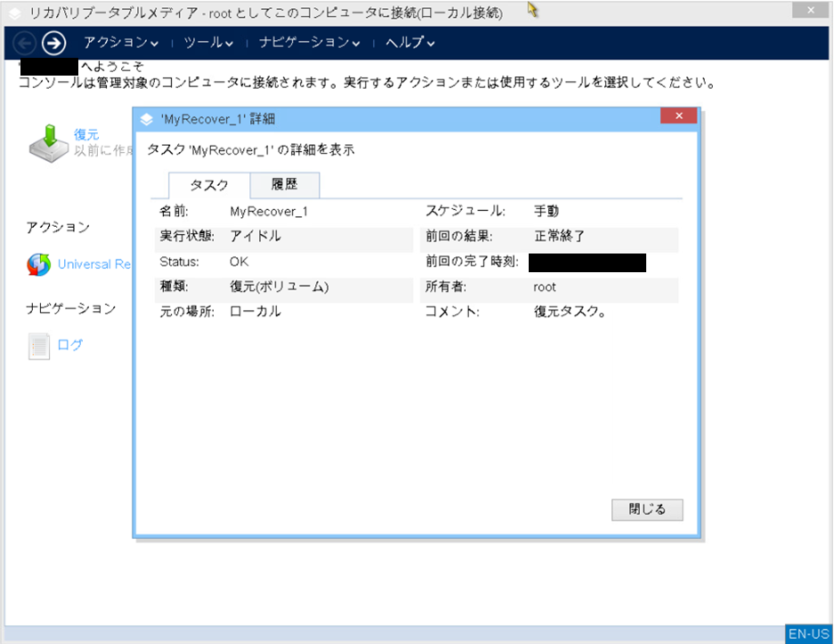The width and height of the screenshot is (834, 644).
Task: Click the Universal Restore globe icon
Action: (x=39, y=264)
